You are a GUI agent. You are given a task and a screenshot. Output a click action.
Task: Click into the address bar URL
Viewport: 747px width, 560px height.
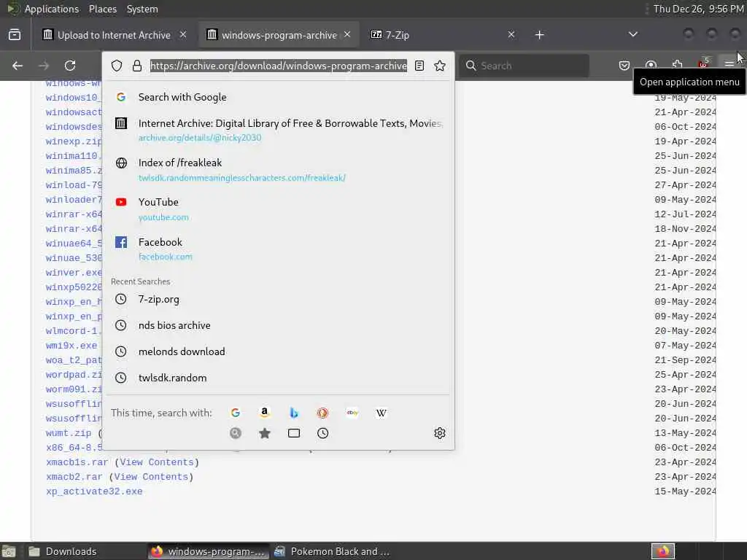[x=279, y=66]
